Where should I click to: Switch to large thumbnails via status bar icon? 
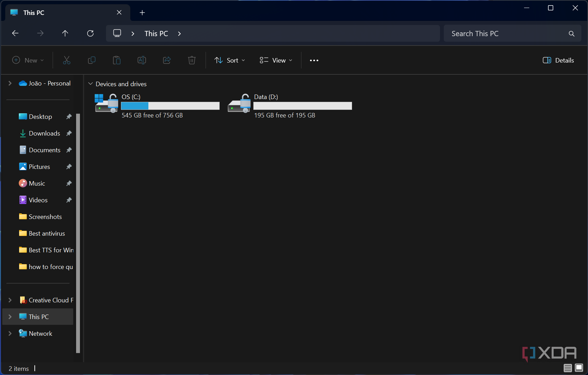(x=579, y=368)
